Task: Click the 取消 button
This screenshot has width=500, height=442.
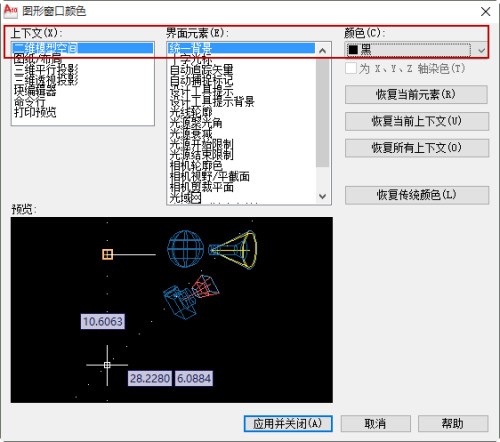Action: [375, 424]
